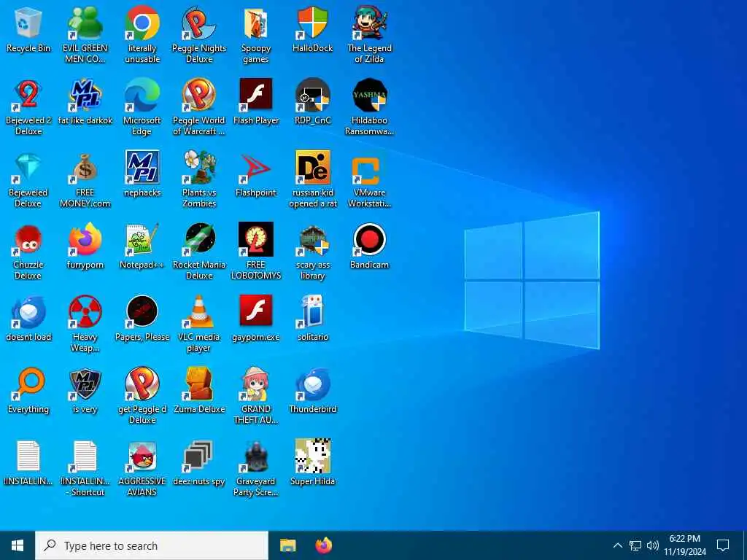Click the Bejeweled Deluxe diamond icon

click(x=28, y=168)
